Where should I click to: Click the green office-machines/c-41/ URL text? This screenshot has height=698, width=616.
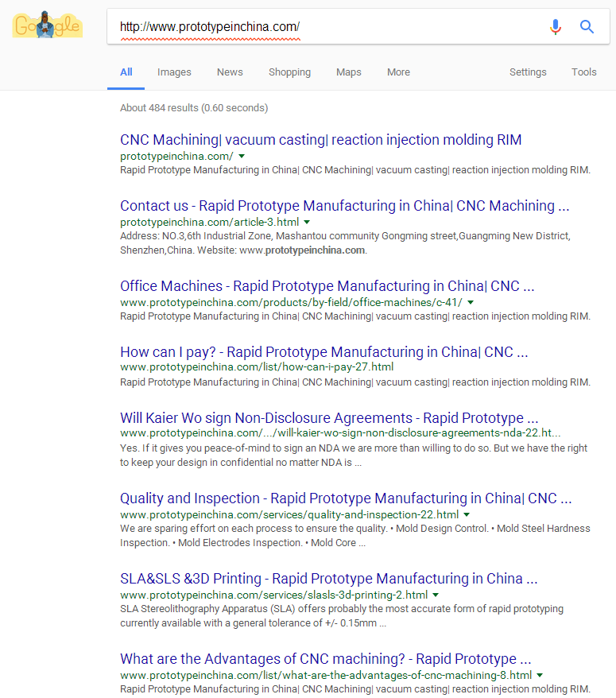(291, 302)
